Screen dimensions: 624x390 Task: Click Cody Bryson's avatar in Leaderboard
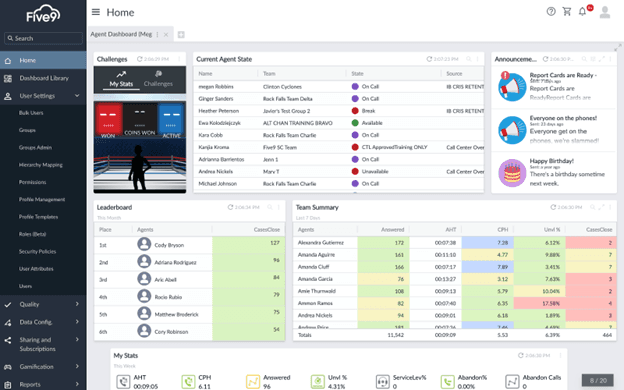(x=144, y=244)
